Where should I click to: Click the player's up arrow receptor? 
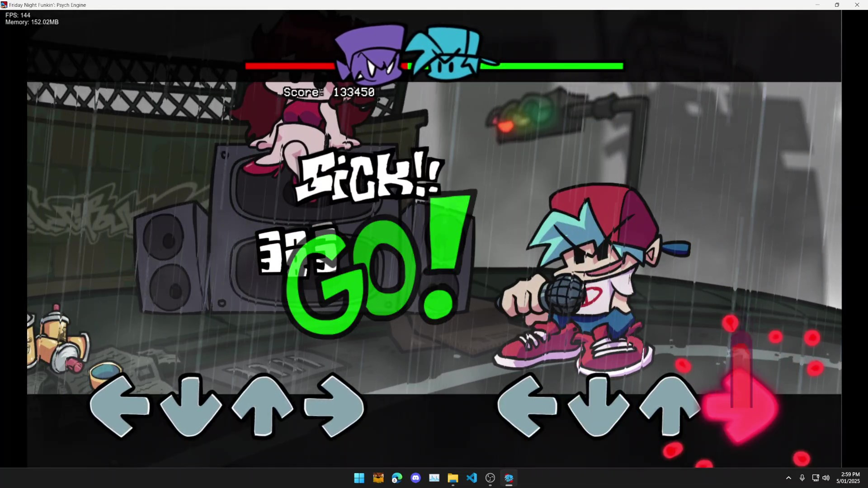point(670,406)
